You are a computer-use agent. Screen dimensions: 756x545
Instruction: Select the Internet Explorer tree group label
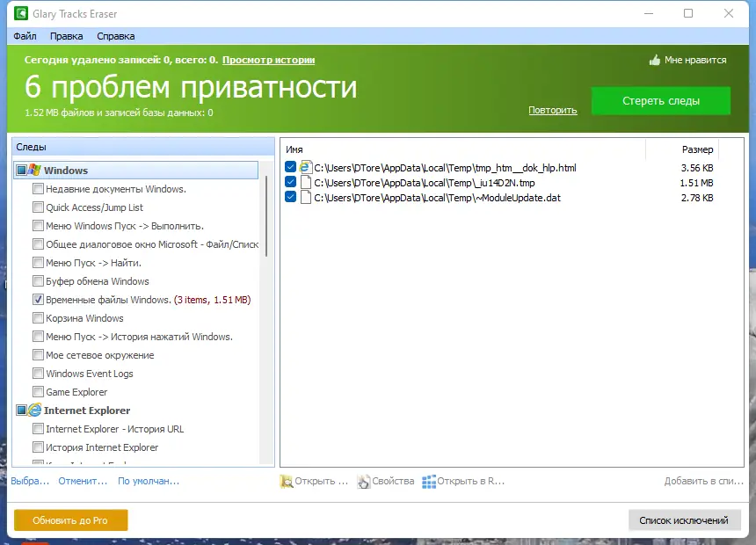pyautogui.click(x=87, y=411)
